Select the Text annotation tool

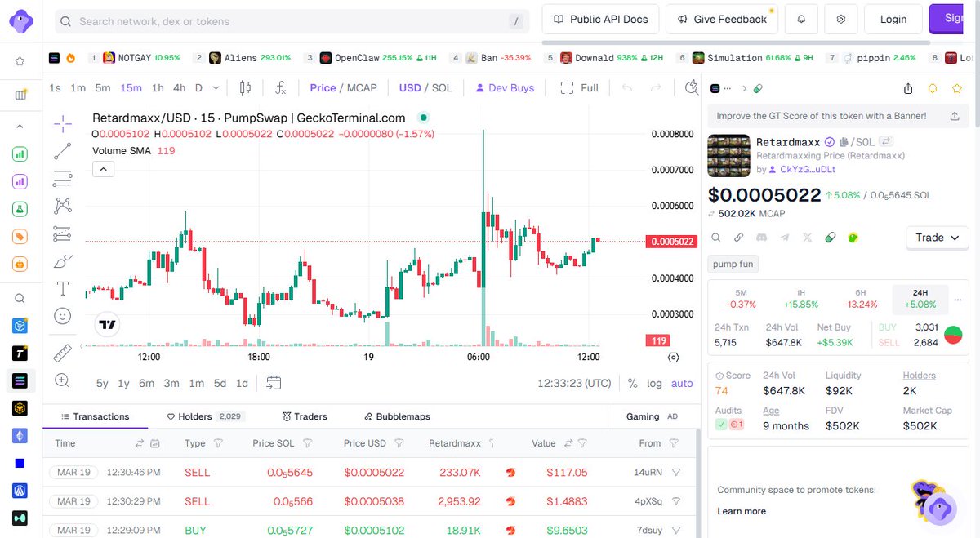click(62, 288)
